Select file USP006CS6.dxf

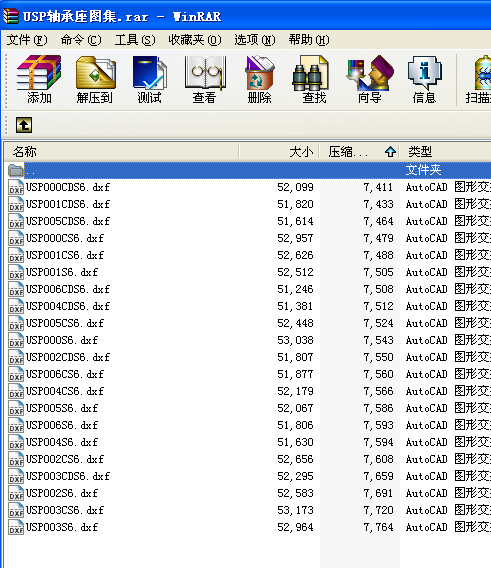65,374
